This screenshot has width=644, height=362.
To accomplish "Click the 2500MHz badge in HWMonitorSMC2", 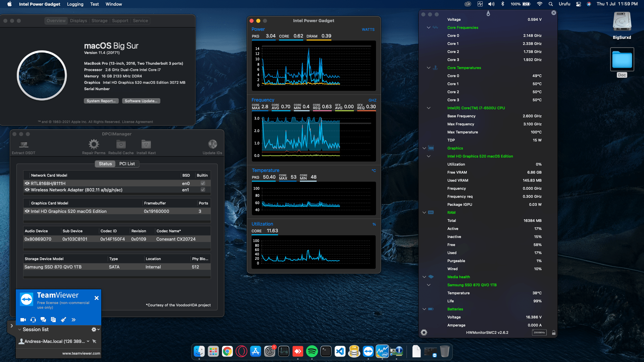I will pos(539,333).
